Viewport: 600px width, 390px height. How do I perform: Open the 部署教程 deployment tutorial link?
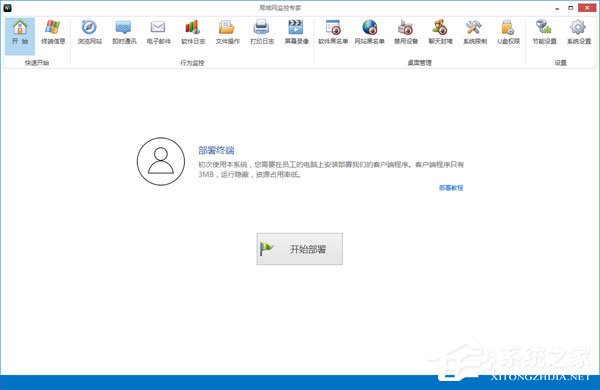pyautogui.click(x=451, y=188)
